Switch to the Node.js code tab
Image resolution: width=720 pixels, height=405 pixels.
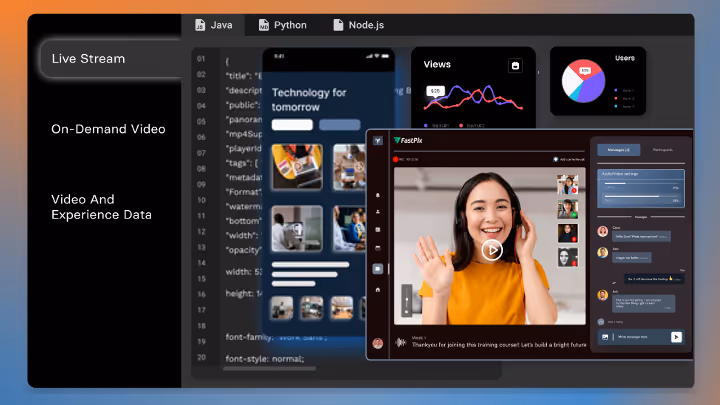point(359,25)
